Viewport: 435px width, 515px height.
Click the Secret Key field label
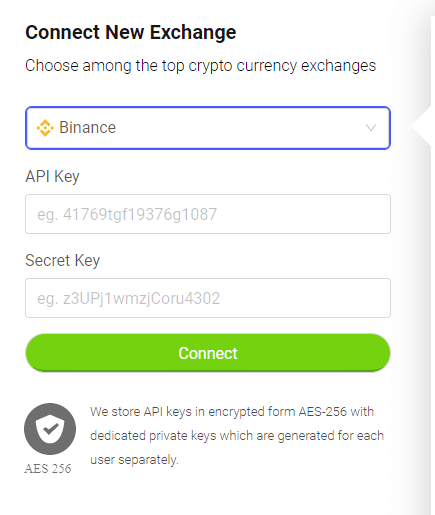click(x=62, y=260)
